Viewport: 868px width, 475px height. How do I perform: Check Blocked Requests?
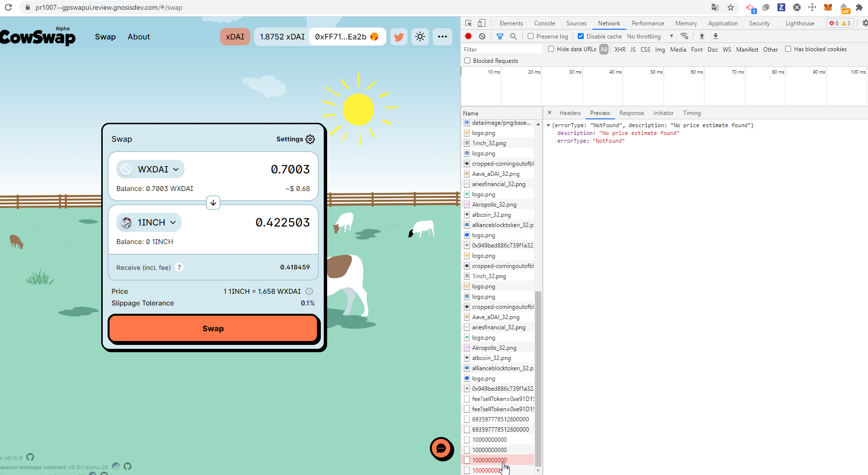point(467,60)
